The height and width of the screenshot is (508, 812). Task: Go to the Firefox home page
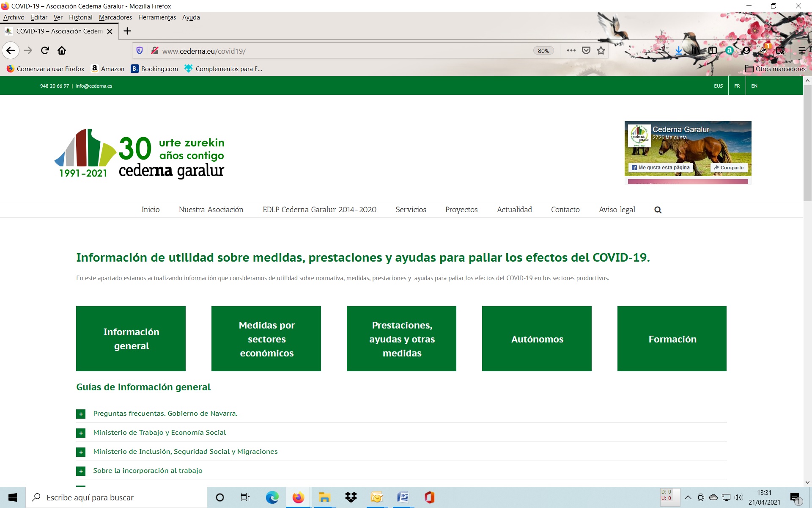pyautogui.click(x=62, y=50)
